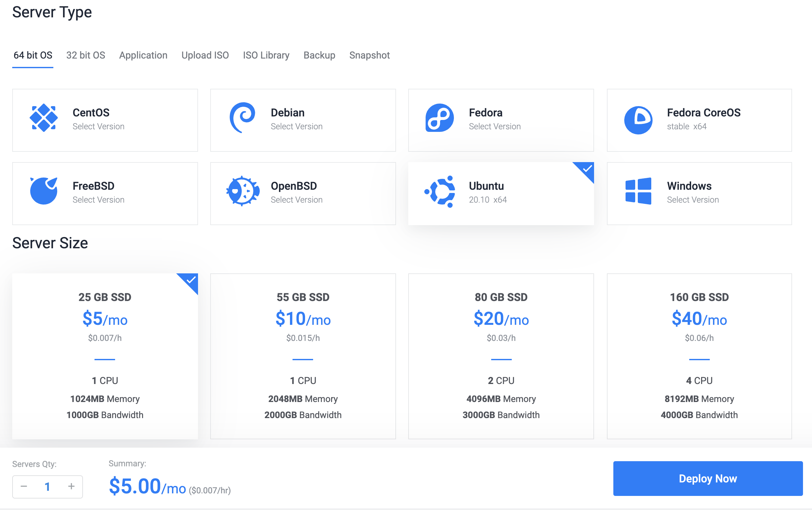Screen dimensions: 812x512
Task: Click the Servers Qty label
Action: (34, 464)
